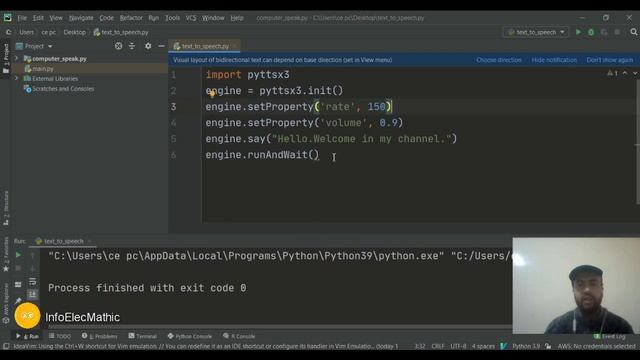Click CRLF line separator in status bar
The height and width of the screenshot is (360, 640).
[x=438, y=346]
